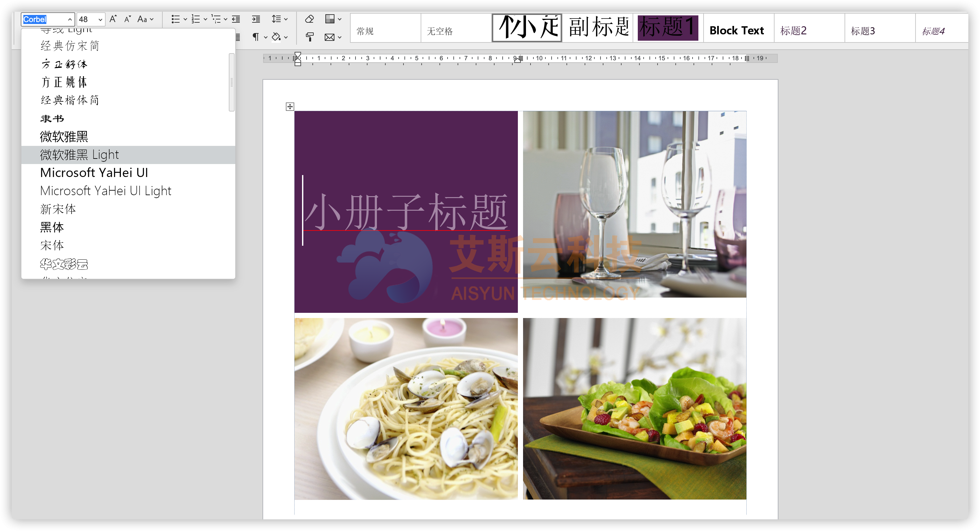Select the 微软雅黑 Light font entry
This screenshot has height=531, width=980.
click(79, 155)
